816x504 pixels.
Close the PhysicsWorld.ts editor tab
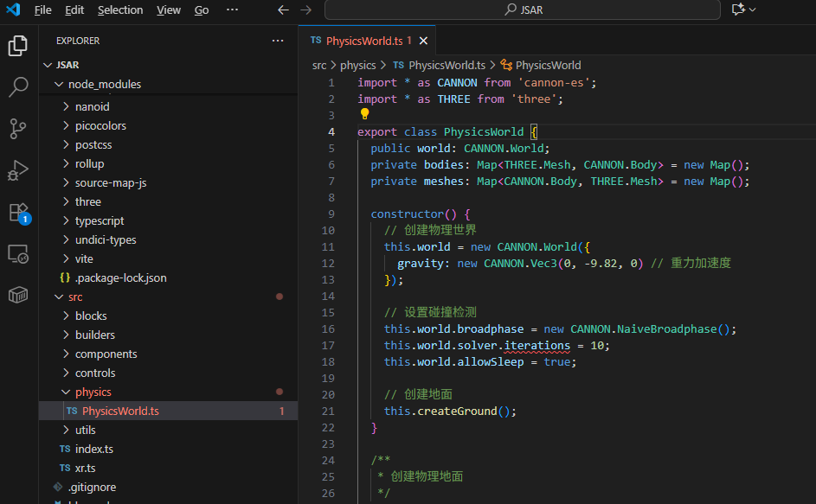423,41
